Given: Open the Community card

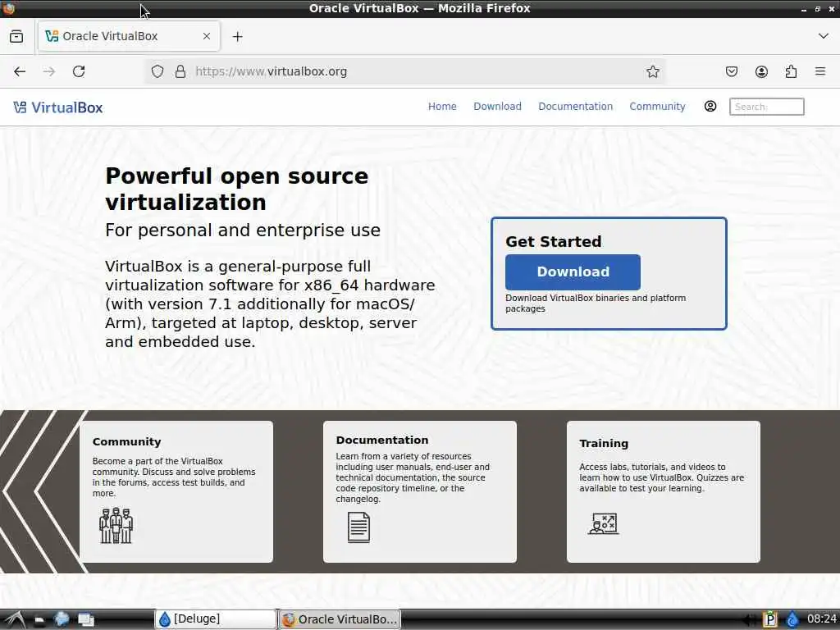Looking at the screenshot, I should [x=176, y=492].
